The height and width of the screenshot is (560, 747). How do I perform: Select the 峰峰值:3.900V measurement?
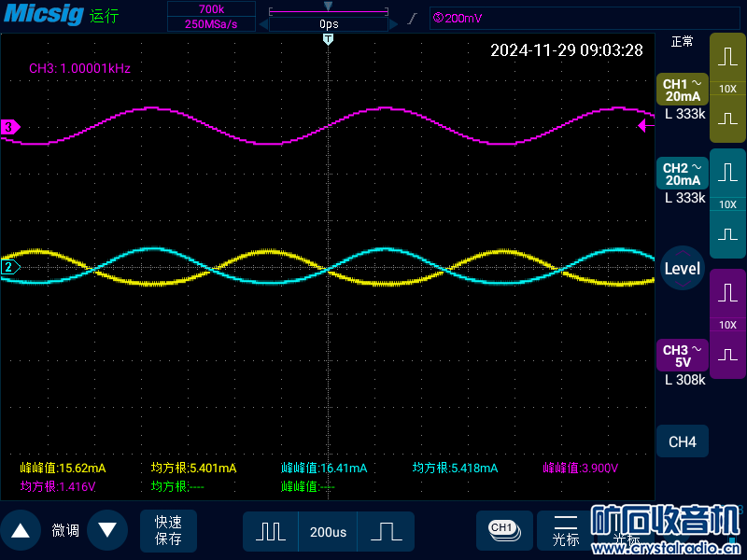(580, 469)
